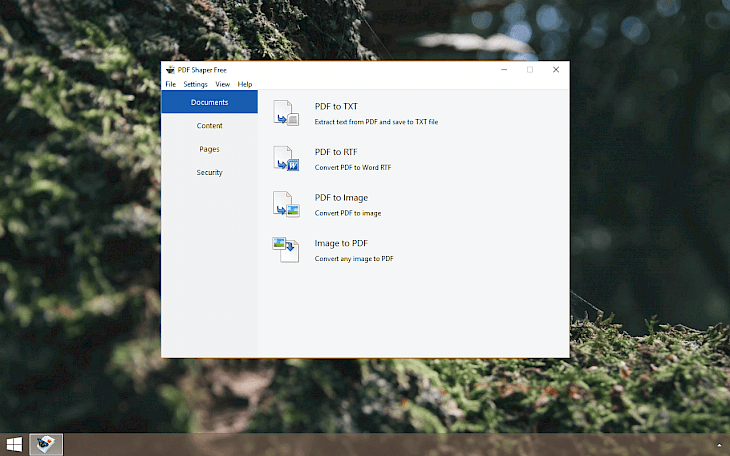Click the Image to PDF icon
Screen dimensions: 730x456
tap(286, 250)
